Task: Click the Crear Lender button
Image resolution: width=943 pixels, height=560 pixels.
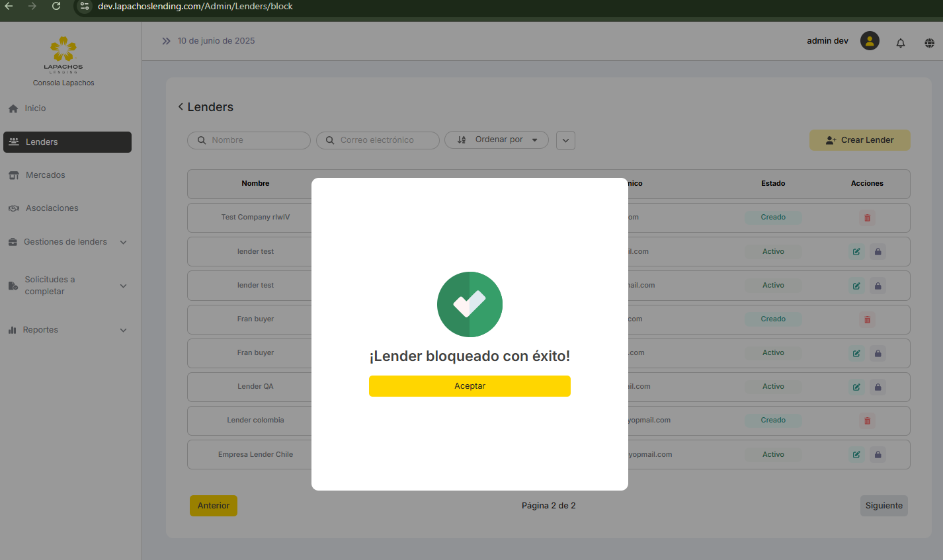Action: click(860, 140)
